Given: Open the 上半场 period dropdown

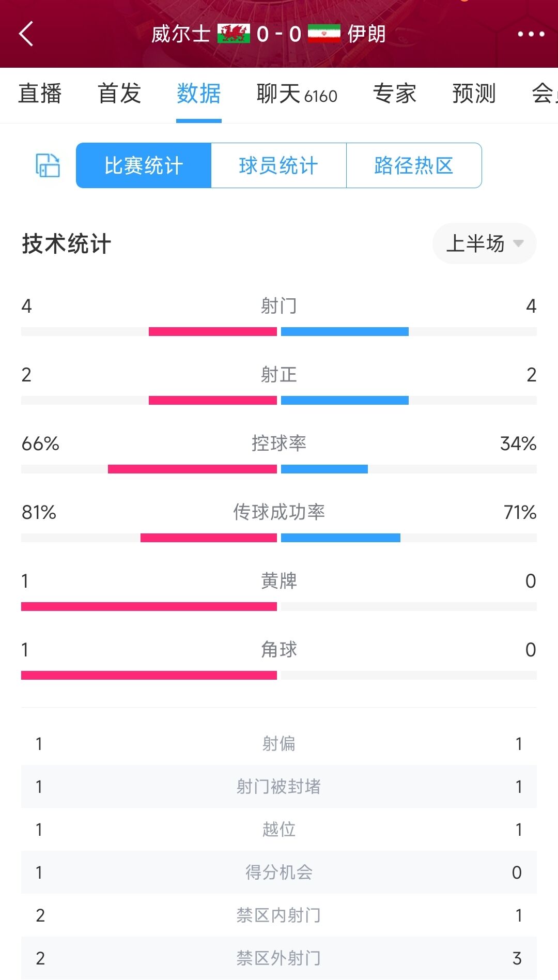Looking at the screenshot, I should coord(484,243).
